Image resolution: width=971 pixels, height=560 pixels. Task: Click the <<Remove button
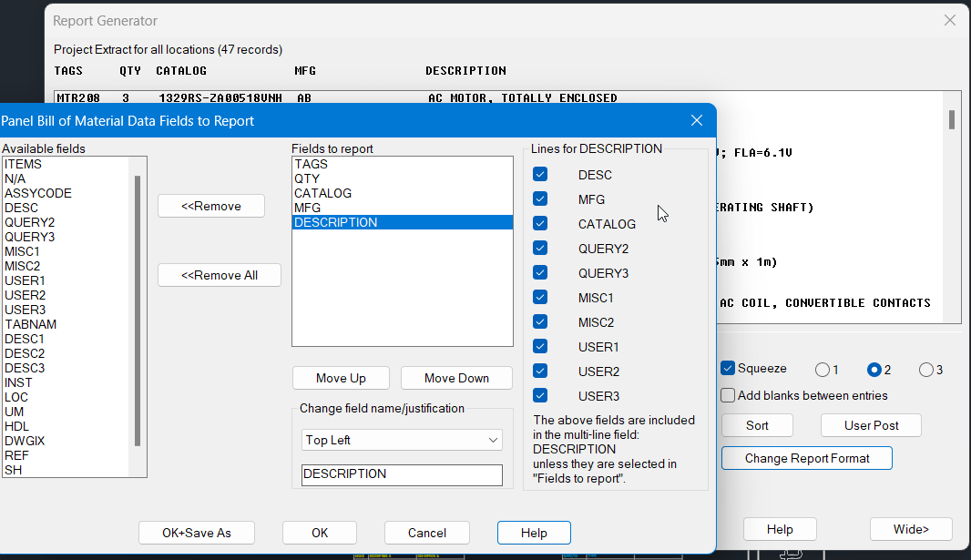coord(210,206)
